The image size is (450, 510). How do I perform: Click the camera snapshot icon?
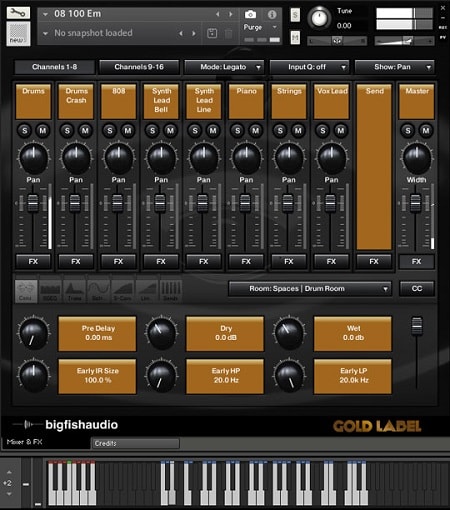click(x=250, y=14)
